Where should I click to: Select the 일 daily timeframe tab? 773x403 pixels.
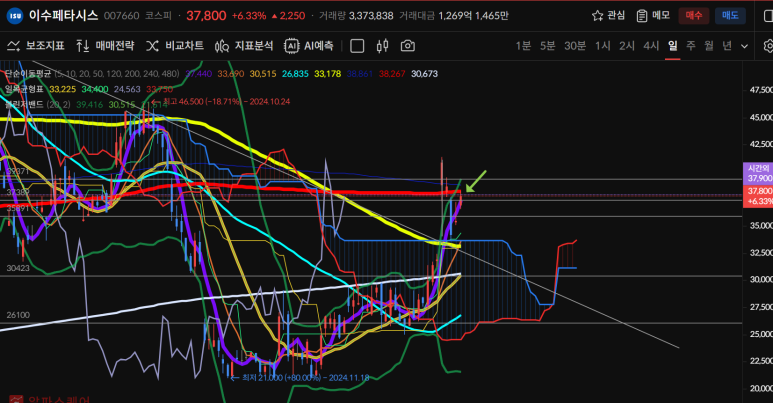pyautogui.click(x=672, y=46)
